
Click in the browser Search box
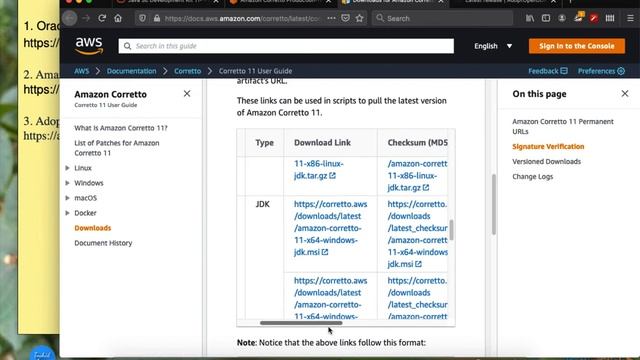pos(442,18)
